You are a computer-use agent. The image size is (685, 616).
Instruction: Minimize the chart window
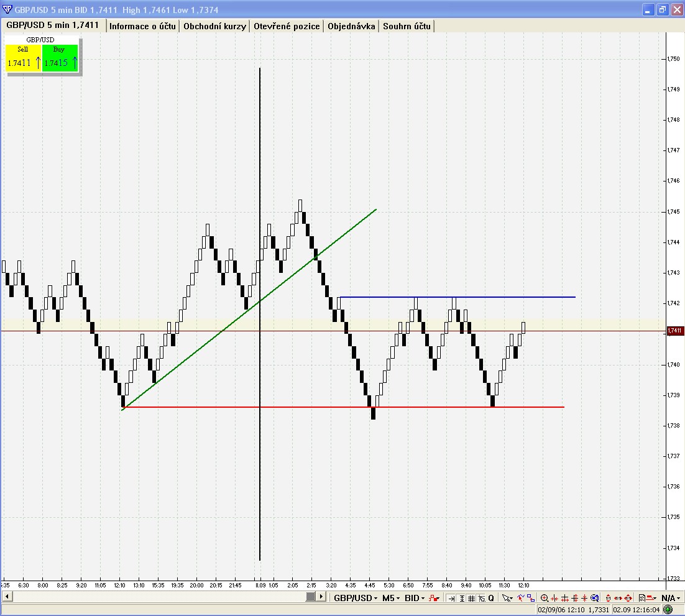[x=648, y=9]
